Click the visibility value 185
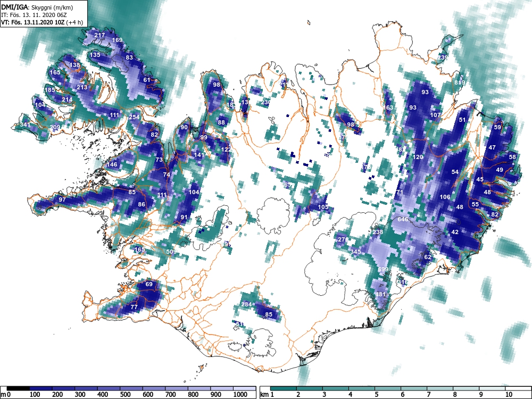532x399 pixels. pos(50,90)
